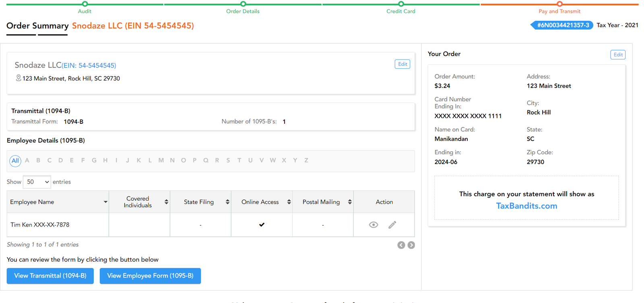
Task: Click the Action column header
Action: point(384,202)
